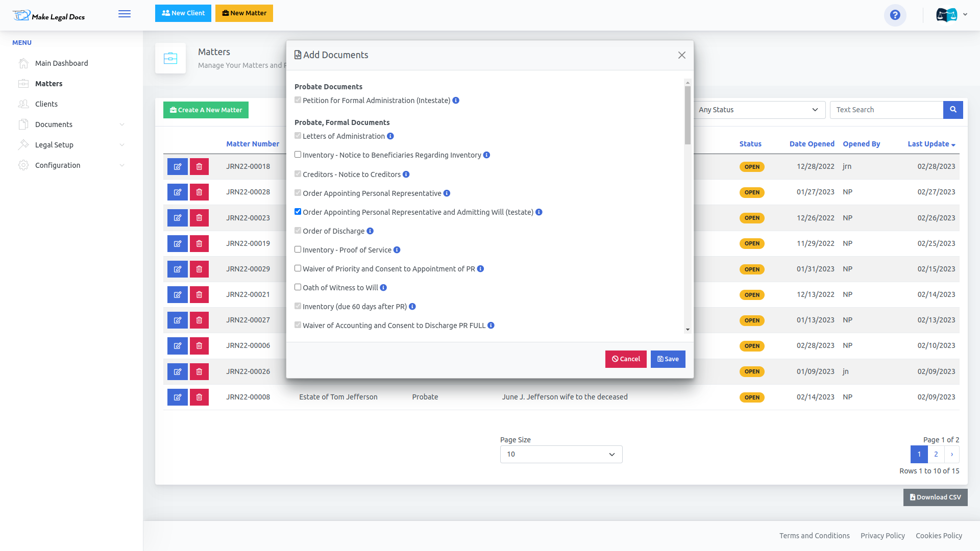This screenshot has width=980, height=551.
Task: Open the Any Status dropdown
Action: coord(758,110)
